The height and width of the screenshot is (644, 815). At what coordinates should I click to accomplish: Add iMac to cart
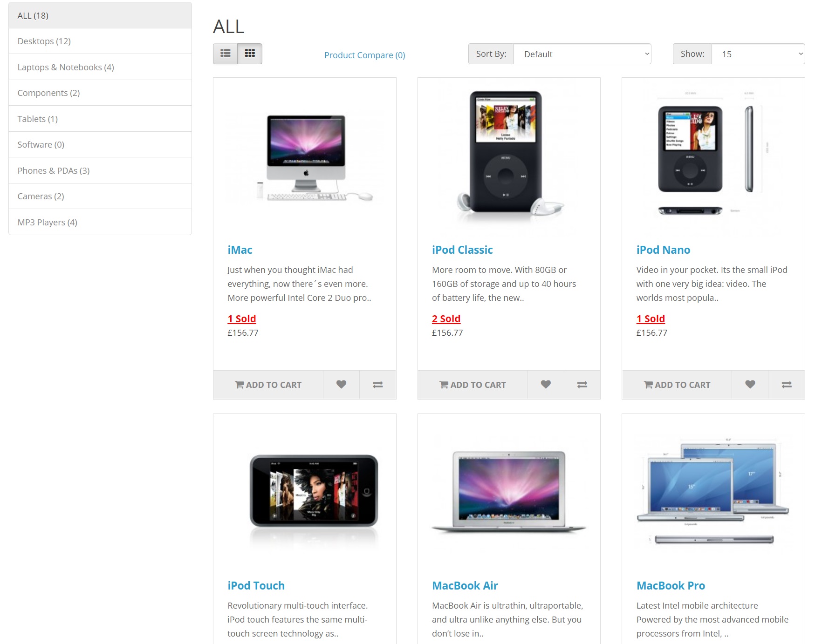pos(268,385)
